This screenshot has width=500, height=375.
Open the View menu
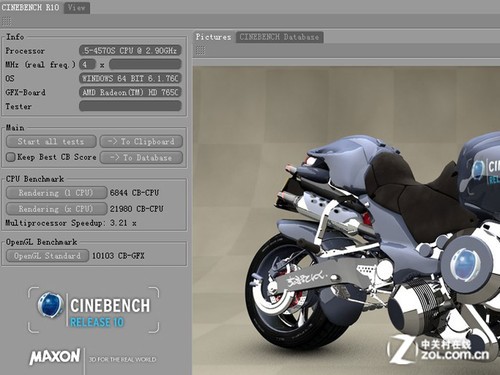(77, 7)
